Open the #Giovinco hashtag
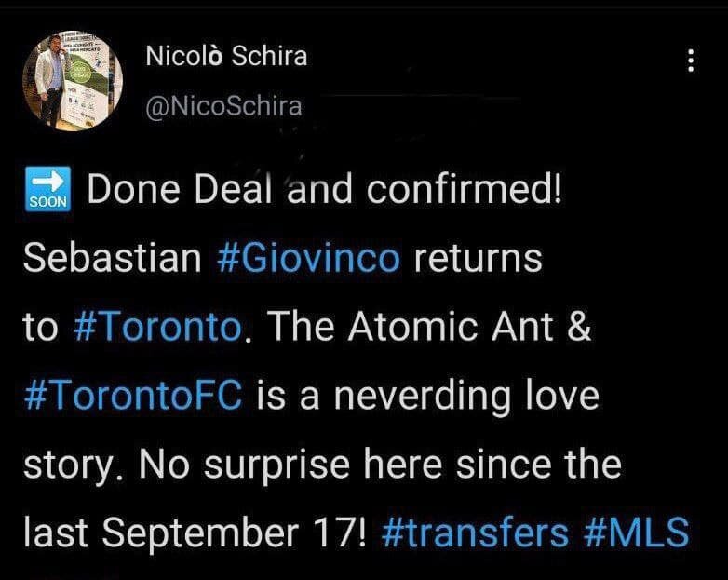The height and width of the screenshot is (580, 728). tap(308, 258)
